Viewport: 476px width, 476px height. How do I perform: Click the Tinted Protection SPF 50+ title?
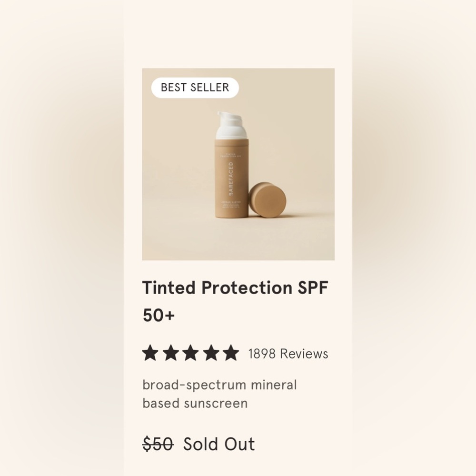coord(235,287)
